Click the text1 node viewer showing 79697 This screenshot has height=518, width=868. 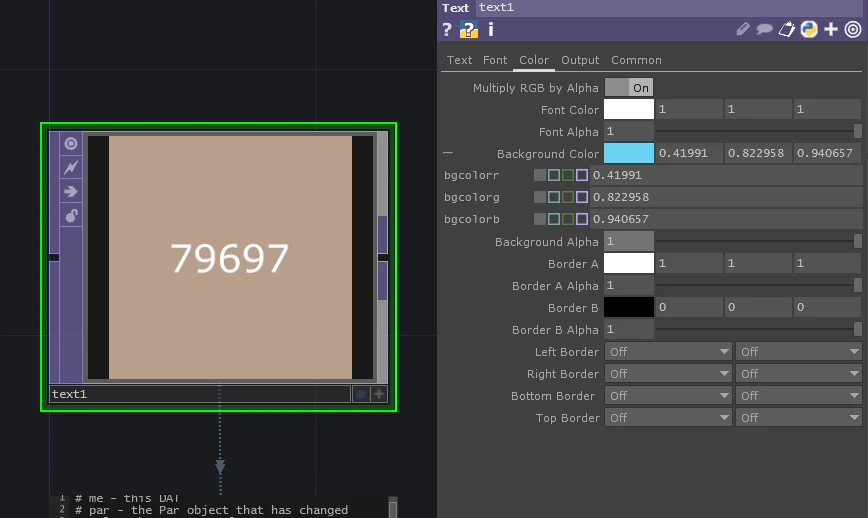pyautogui.click(x=230, y=258)
